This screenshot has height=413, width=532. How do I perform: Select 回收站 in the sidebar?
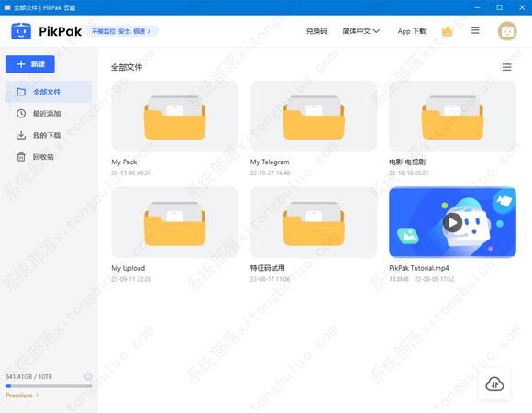point(49,157)
